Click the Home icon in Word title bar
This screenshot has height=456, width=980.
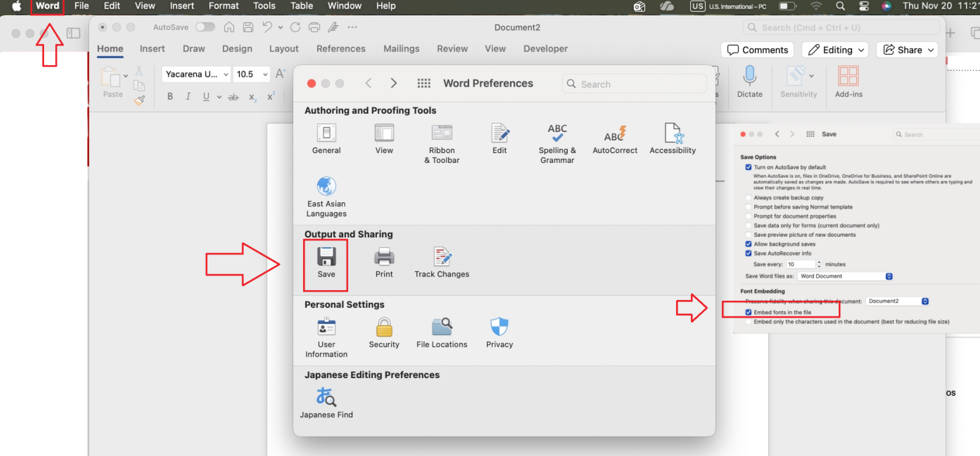[229, 27]
